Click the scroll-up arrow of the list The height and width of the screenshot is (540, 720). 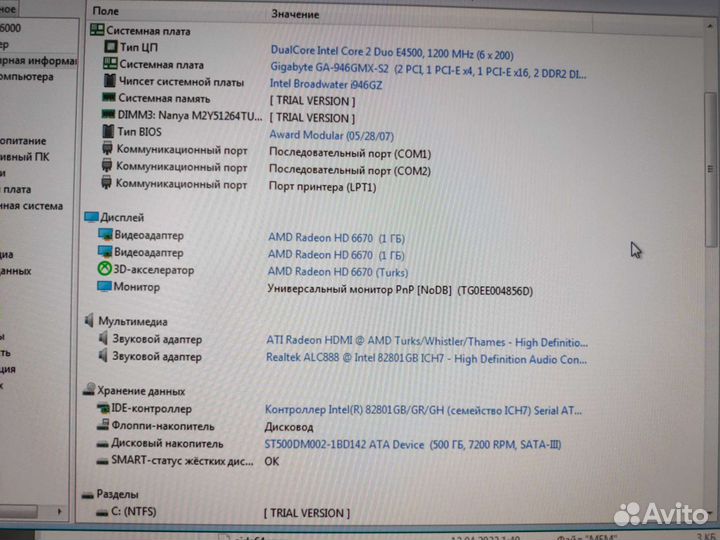coord(710,28)
